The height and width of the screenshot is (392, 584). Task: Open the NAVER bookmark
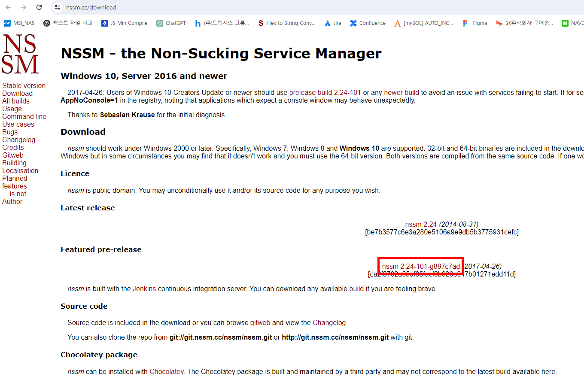tap(573, 23)
